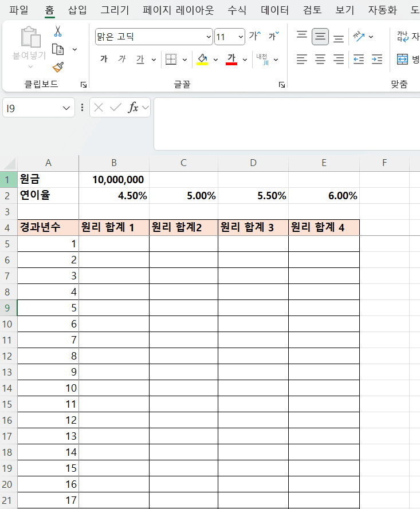Click the Borders icon in font group
Screen dimensions: 420x509
point(171,59)
